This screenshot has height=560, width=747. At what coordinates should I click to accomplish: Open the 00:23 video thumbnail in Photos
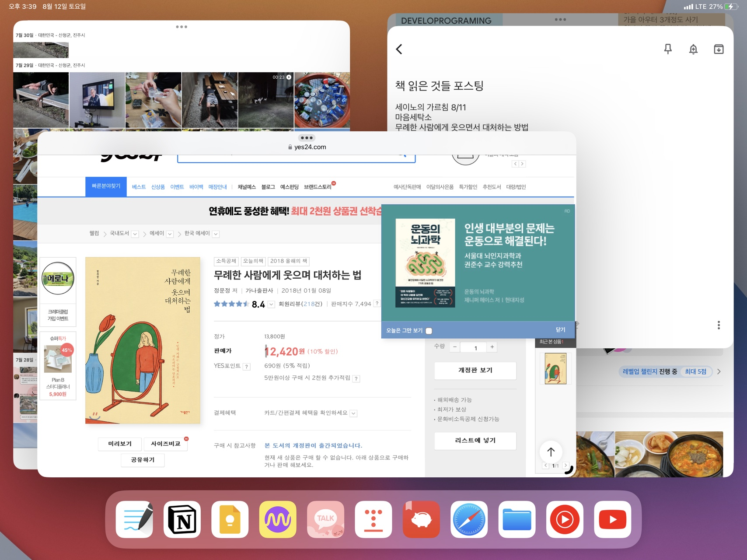pos(266,100)
